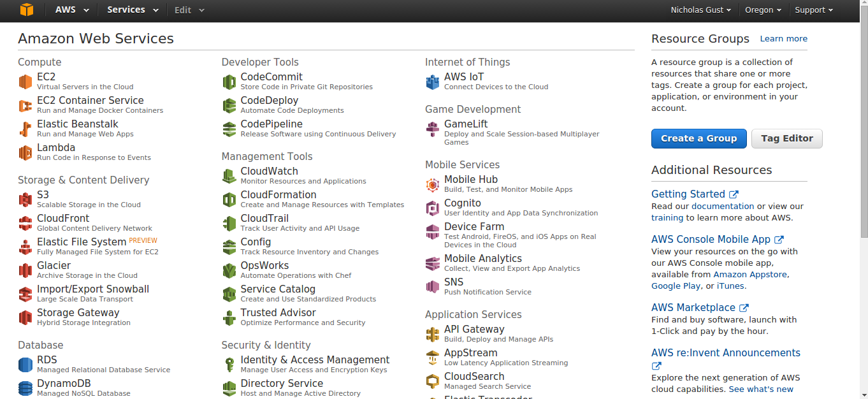This screenshot has height=399, width=868.
Task: Click the S3 storage icon
Action: (x=25, y=199)
